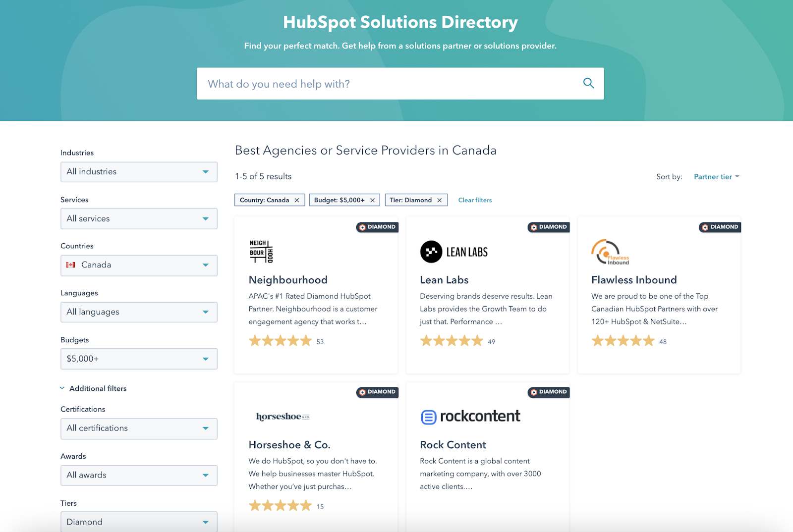
Task: Click the 'What do you need help with?' search field
Action: 400,84
